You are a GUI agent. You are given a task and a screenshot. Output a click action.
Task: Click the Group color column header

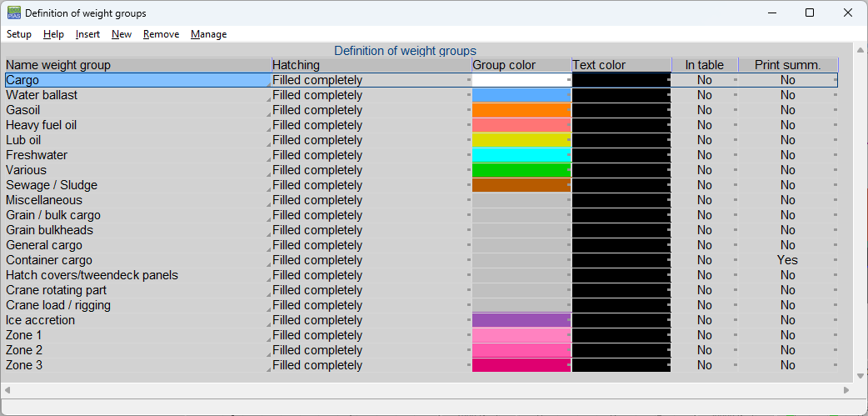521,65
